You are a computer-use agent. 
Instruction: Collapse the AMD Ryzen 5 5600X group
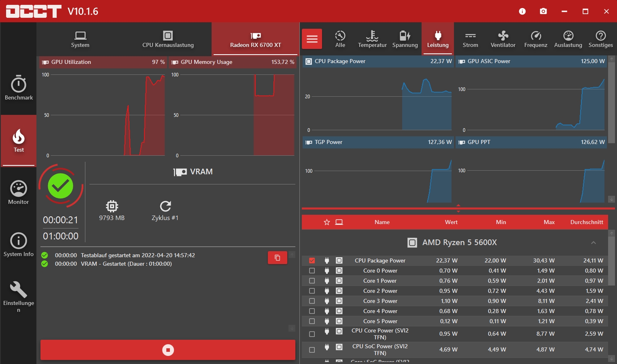[x=594, y=243]
